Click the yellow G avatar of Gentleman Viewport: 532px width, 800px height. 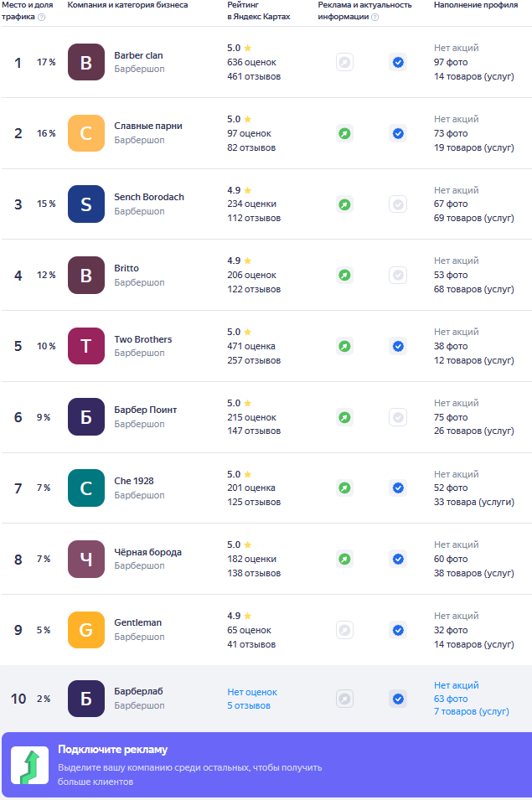coord(86,630)
